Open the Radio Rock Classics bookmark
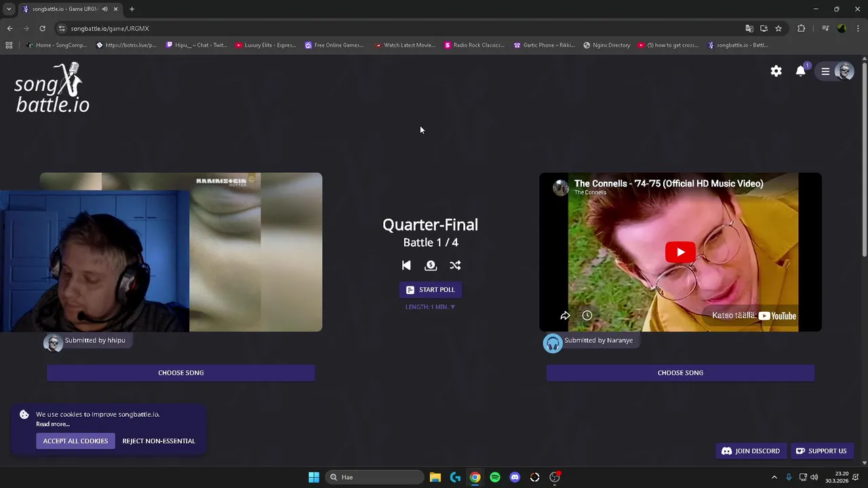 [x=475, y=45]
